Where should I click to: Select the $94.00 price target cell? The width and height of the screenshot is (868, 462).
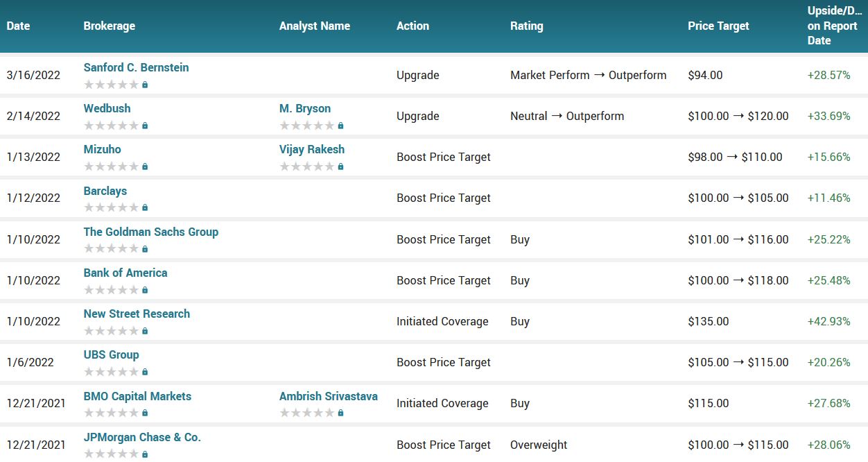coord(705,75)
